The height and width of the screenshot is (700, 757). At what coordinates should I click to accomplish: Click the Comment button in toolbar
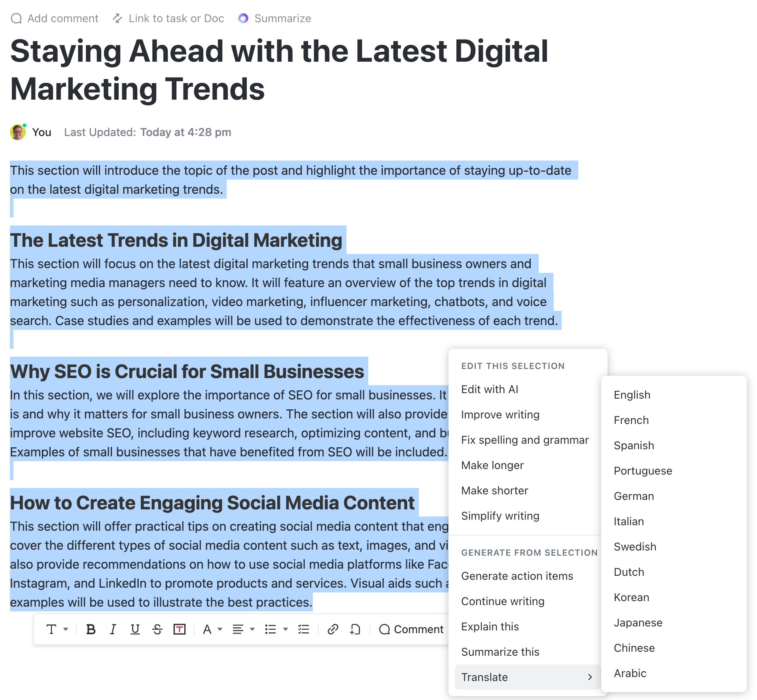click(x=411, y=629)
